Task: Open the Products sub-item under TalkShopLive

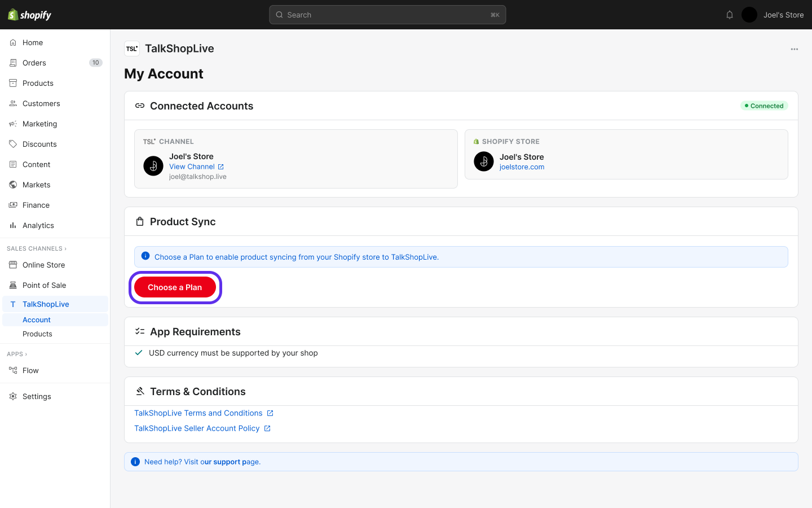Action: (x=55, y=334)
